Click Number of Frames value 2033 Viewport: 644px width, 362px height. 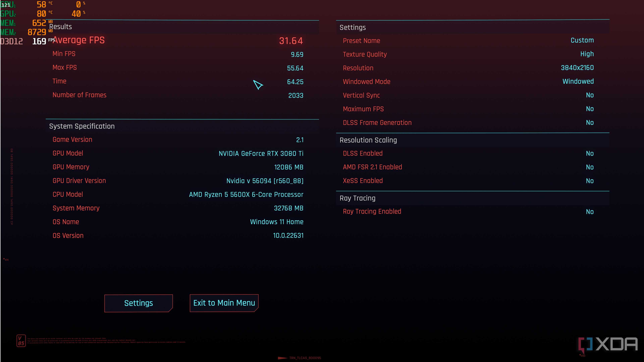tap(296, 95)
